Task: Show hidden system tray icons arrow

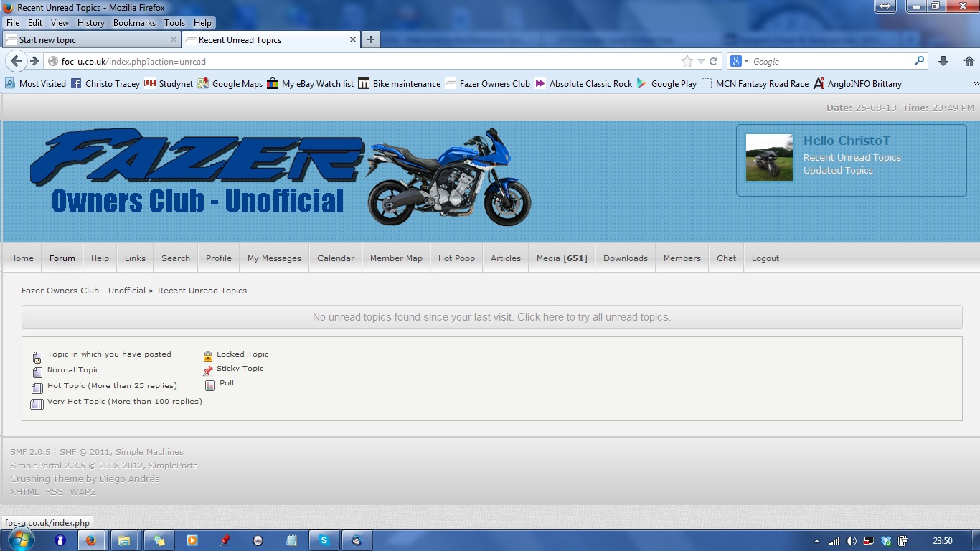Action: coord(816,541)
